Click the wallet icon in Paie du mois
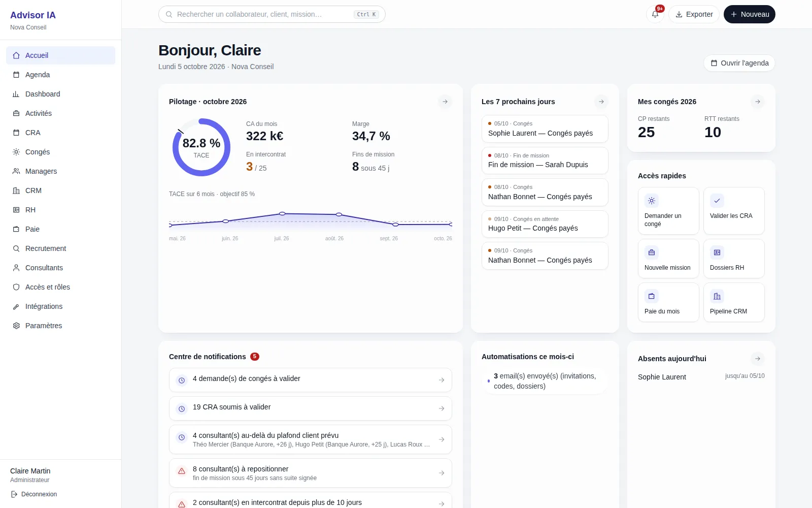The height and width of the screenshot is (508, 812). click(x=652, y=296)
